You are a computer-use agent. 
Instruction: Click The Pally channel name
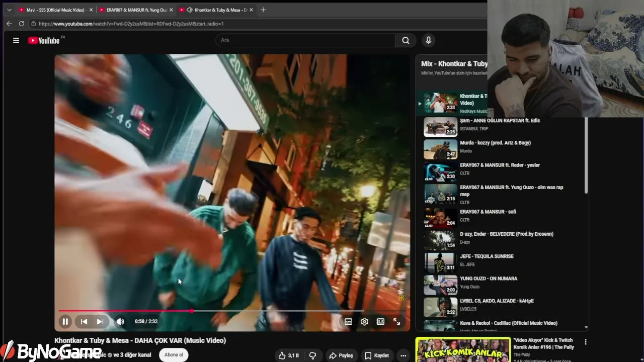[522, 354]
